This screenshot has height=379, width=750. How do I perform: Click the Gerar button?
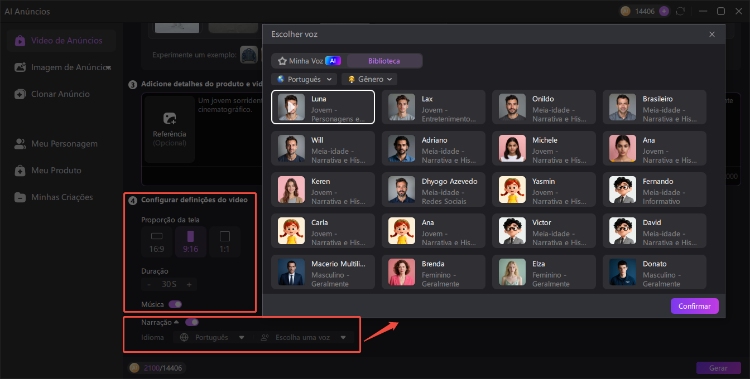point(718,368)
